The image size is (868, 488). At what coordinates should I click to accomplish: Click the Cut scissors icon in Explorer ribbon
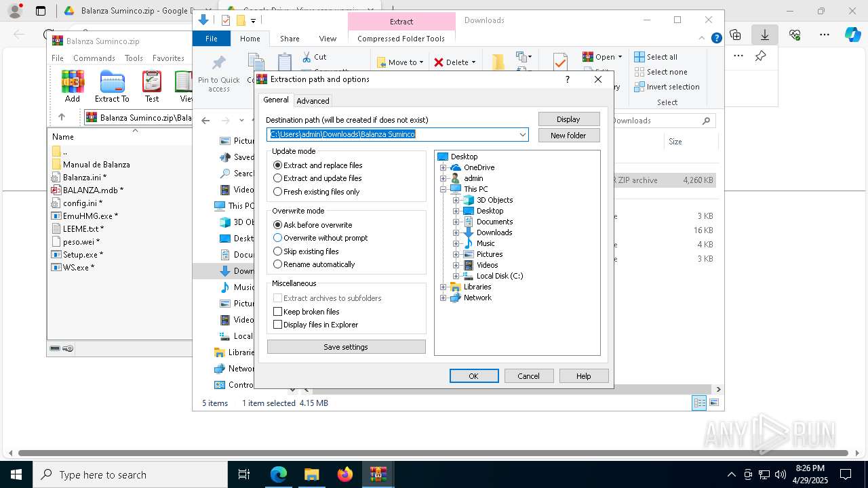click(307, 57)
